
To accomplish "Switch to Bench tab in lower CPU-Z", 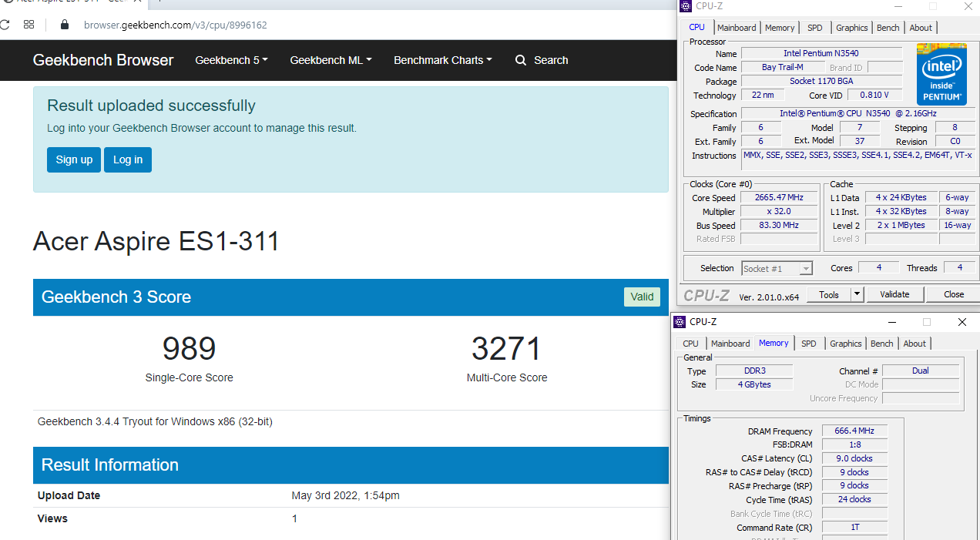I will pos(882,344).
